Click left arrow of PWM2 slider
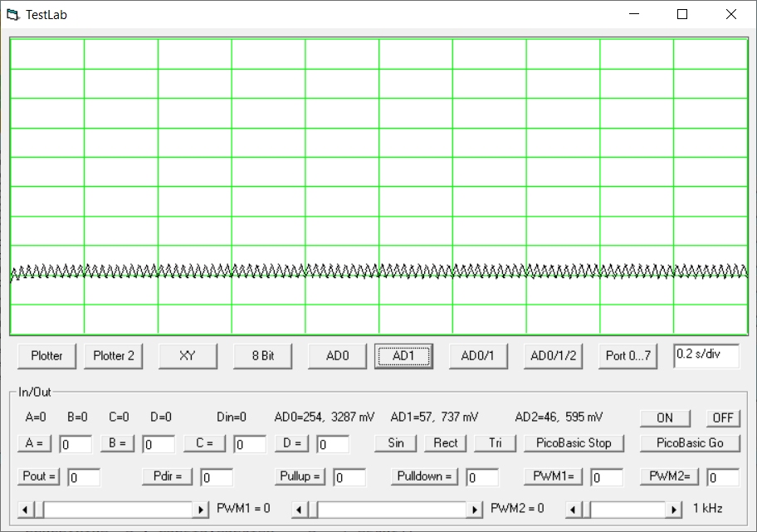The width and height of the screenshot is (757, 532). coord(301,509)
